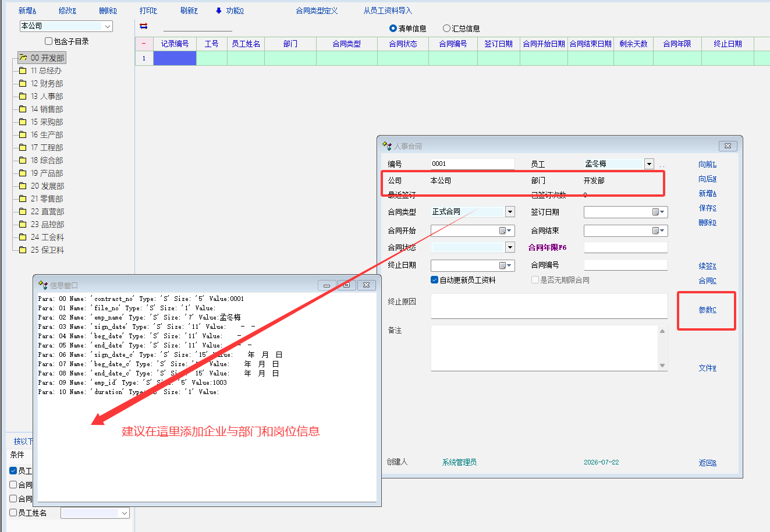Click the 向前L link in the contract dialog
Viewport: 770px width, 532px height.
pos(708,165)
